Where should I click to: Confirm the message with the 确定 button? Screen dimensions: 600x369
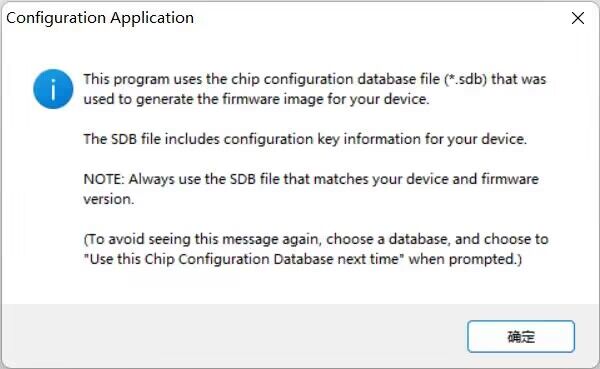[x=521, y=336]
